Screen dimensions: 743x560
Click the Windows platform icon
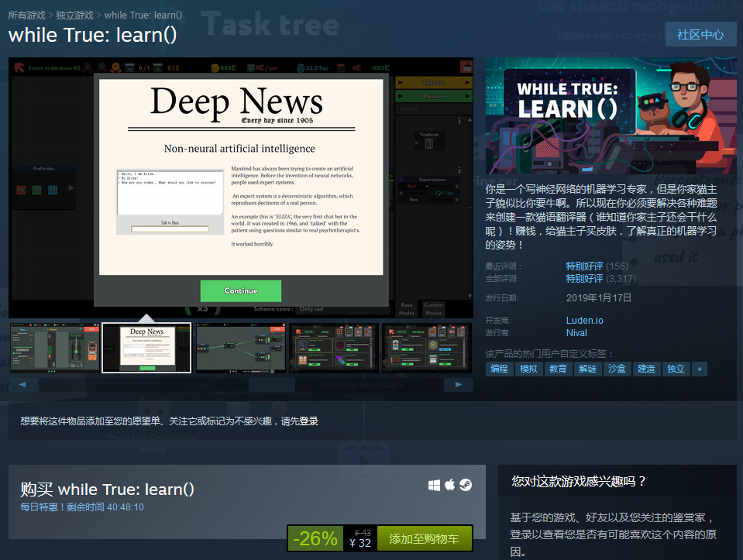[x=434, y=485]
